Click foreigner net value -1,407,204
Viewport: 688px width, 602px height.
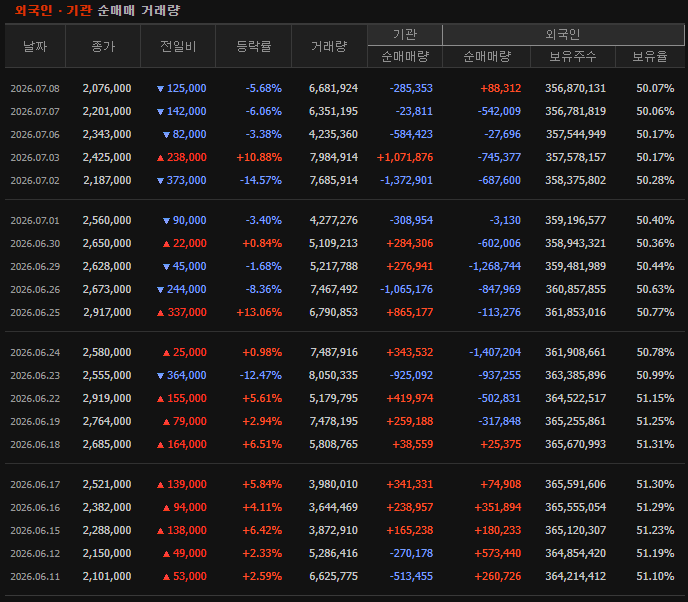[x=495, y=352]
